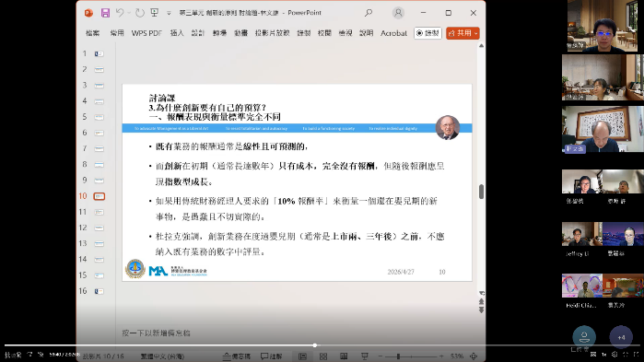
Task: Click the Save icon in PowerPoint's quick access toolbar
Action: coord(105,13)
